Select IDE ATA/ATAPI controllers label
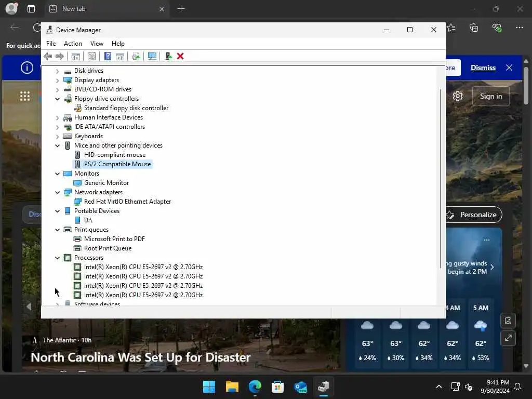 [x=110, y=127]
